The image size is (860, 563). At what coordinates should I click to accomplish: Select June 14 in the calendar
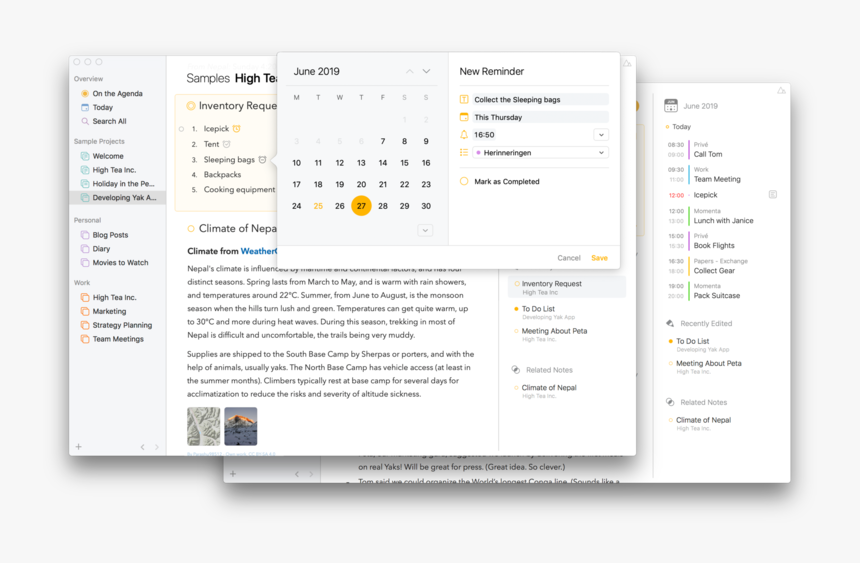point(383,162)
